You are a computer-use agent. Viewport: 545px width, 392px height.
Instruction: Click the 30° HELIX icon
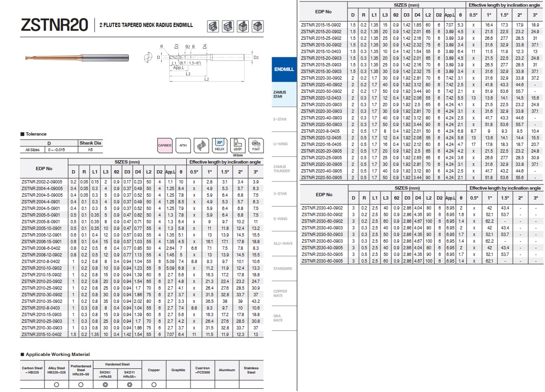tap(219, 145)
